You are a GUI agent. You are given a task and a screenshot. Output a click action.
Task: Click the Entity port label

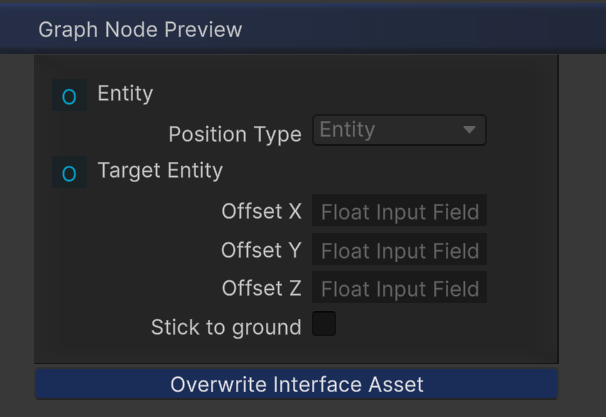pos(125,94)
